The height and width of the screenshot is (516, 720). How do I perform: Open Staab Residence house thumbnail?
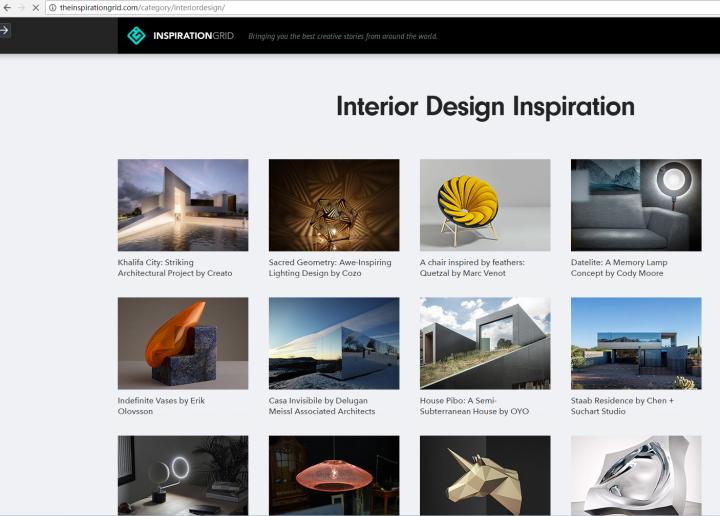pyautogui.click(x=636, y=343)
